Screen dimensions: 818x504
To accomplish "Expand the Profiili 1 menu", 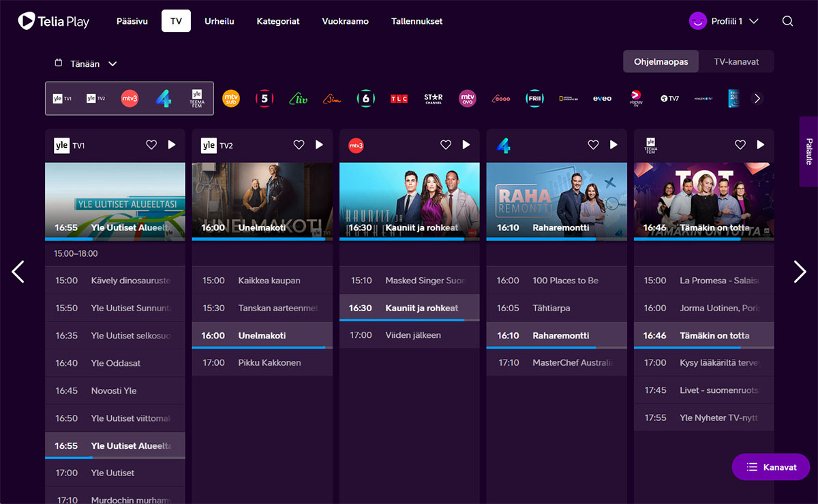I will (x=724, y=21).
